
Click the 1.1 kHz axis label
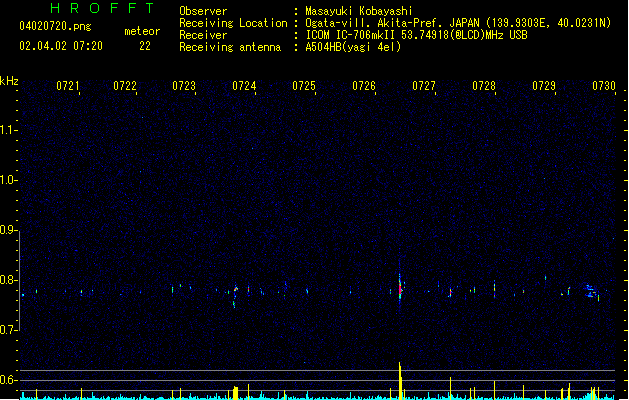pos(8,130)
